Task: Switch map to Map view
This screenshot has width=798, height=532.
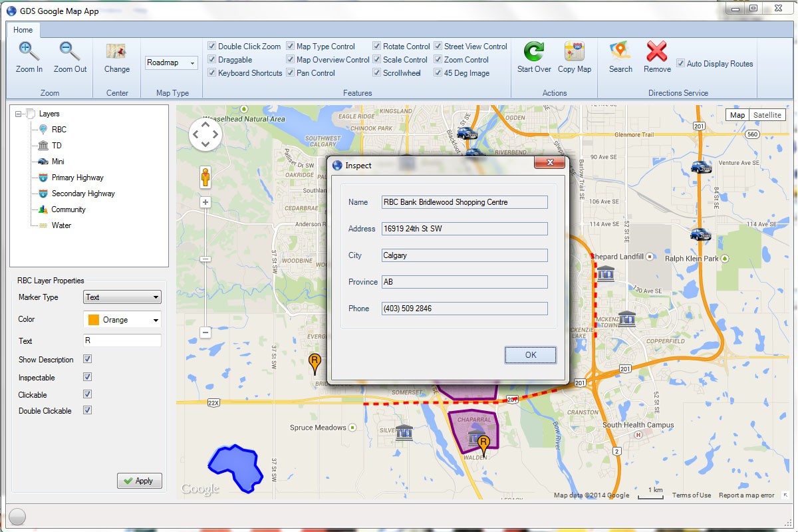Action: [737, 115]
